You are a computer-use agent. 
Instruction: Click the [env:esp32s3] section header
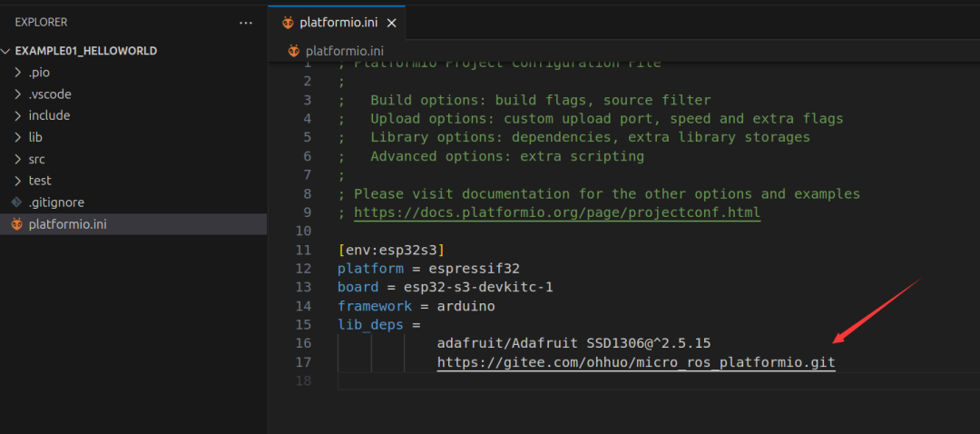tap(391, 251)
